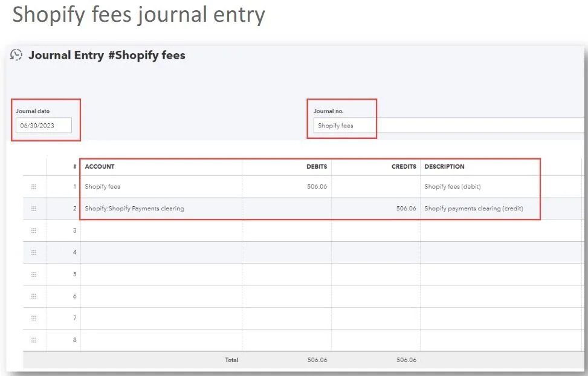Image resolution: width=588 pixels, height=376 pixels.
Task: Click drag handle icon for row 2
Action: tap(34, 209)
